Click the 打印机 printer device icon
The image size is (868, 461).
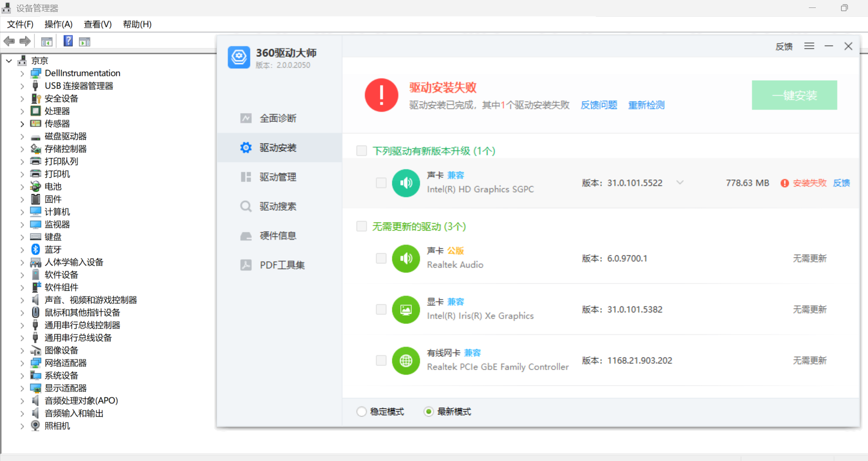pyautogui.click(x=35, y=174)
